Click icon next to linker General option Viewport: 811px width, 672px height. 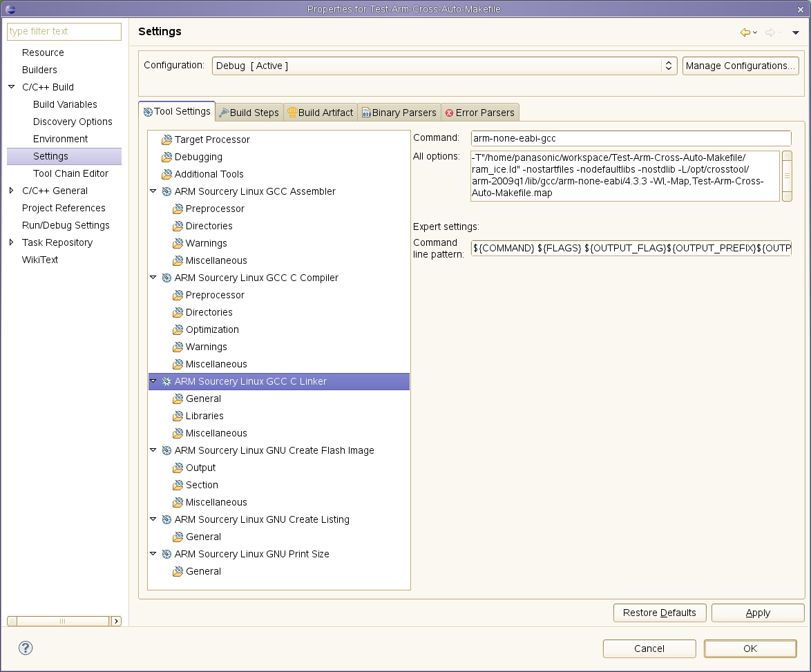[x=178, y=399]
